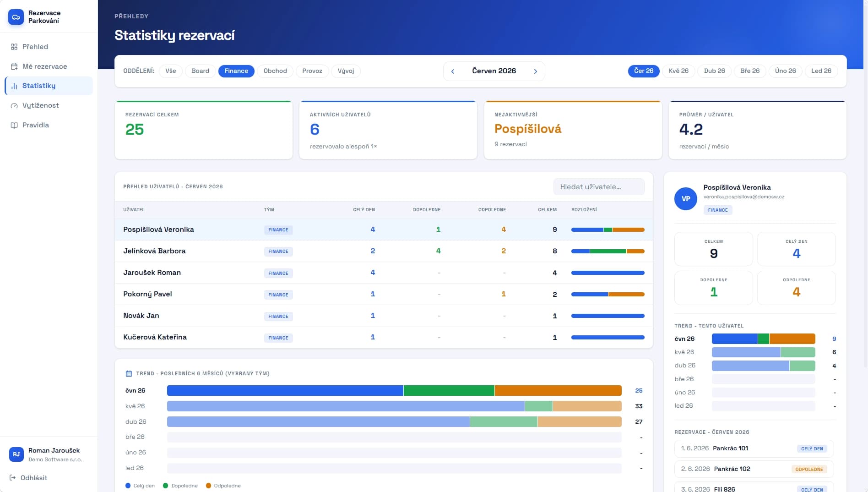Select the Jelínková Barbora user row
Screen dimensions: 868x492
coord(384,251)
